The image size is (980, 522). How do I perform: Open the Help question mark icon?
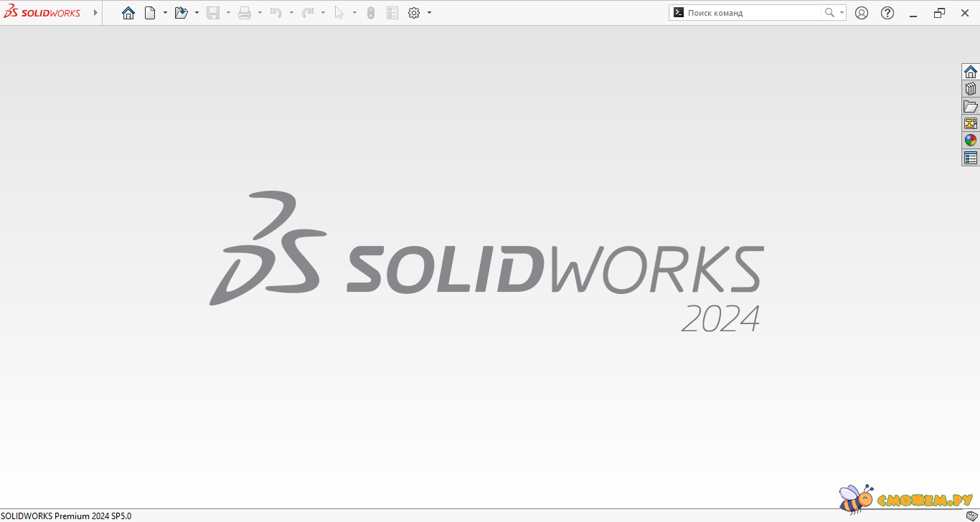[887, 13]
